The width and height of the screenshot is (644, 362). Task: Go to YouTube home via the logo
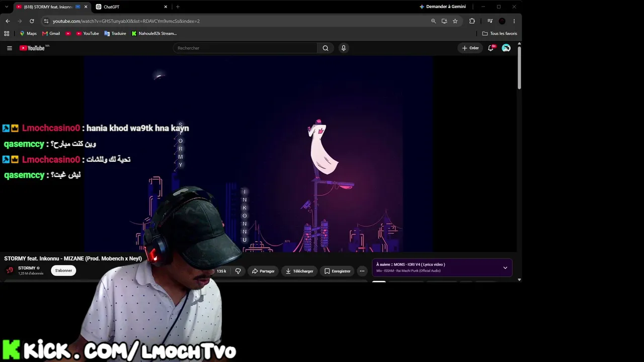(32, 48)
